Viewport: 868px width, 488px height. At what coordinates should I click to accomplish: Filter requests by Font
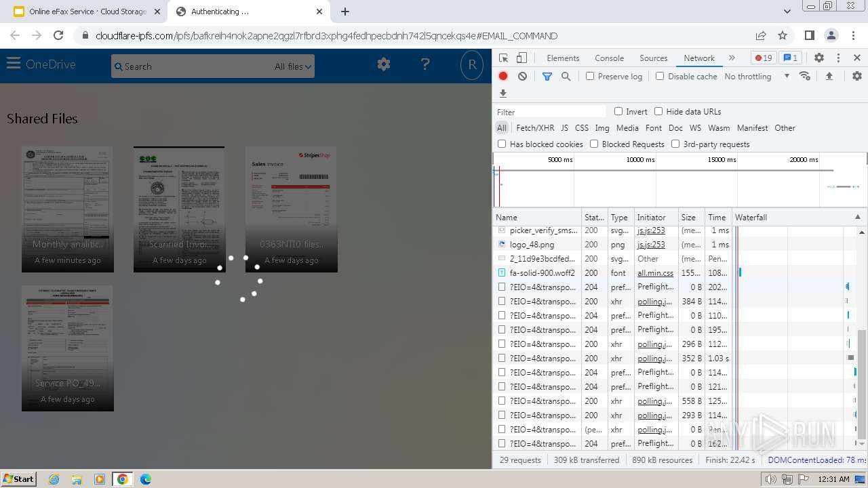(x=654, y=127)
